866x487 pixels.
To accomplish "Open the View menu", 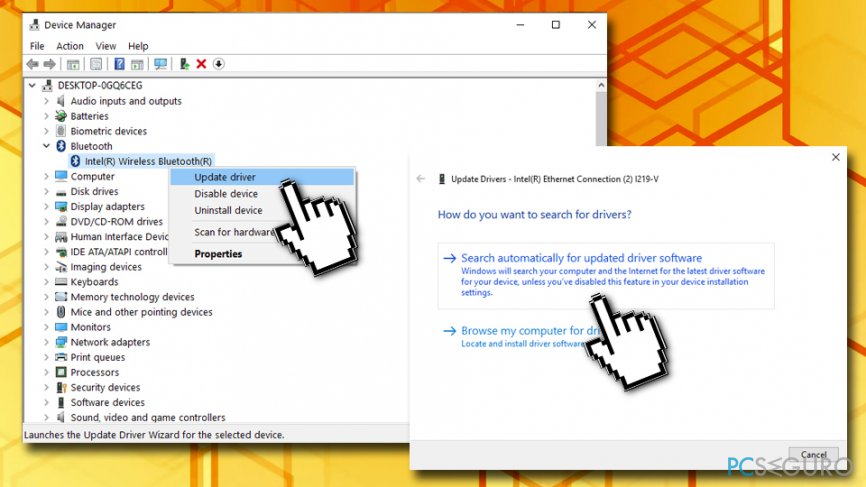I will click(105, 46).
